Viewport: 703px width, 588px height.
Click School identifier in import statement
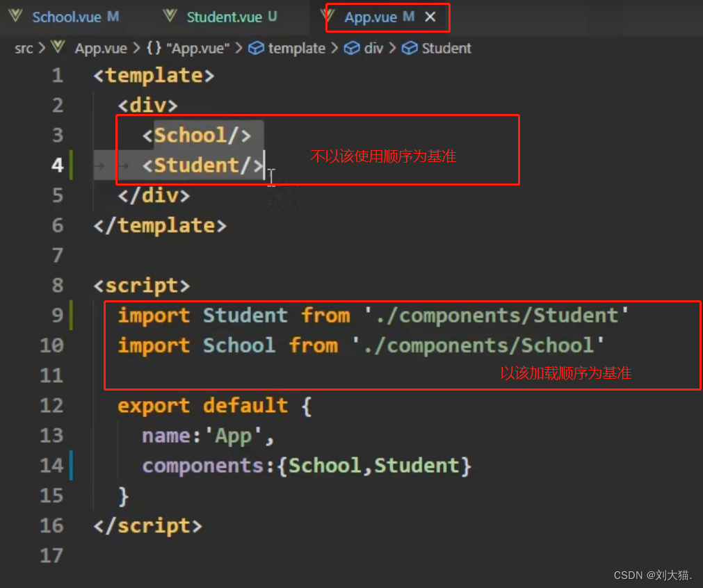pyautogui.click(x=239, y=345)
